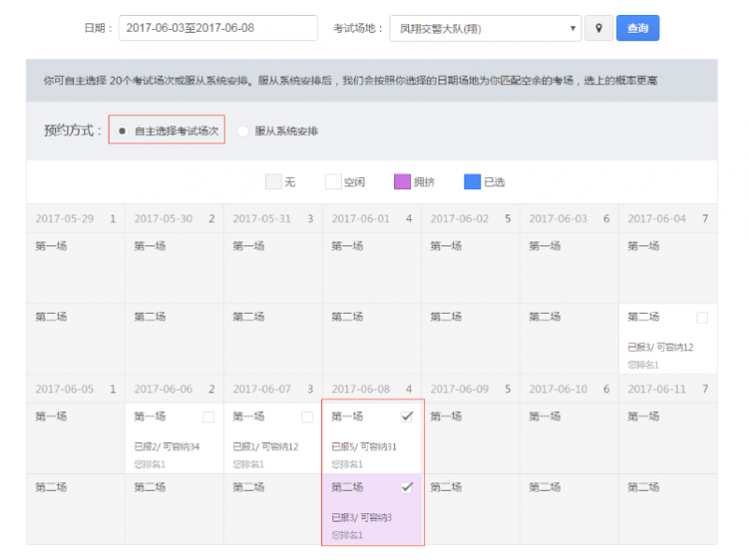Screen dimensions: 749x560
Task: Check 第一场 checkbox on 2017-06-07
Action: (307, 417)
